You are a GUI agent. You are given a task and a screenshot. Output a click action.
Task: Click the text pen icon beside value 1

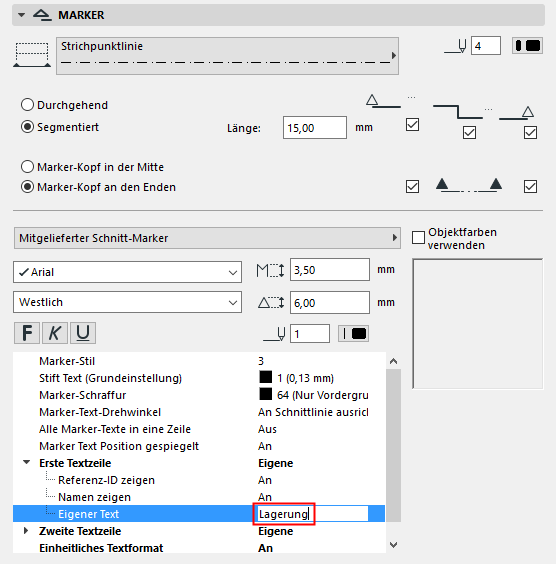274,334
